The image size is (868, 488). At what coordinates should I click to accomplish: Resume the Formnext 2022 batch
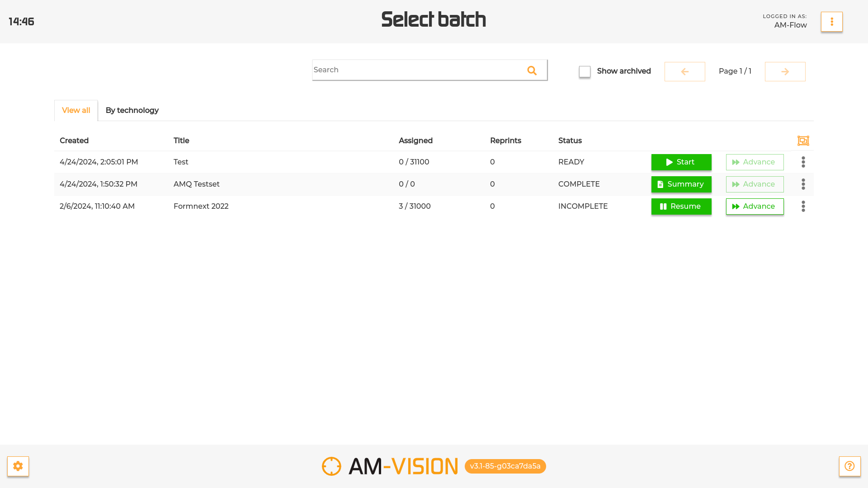point(681,206)
